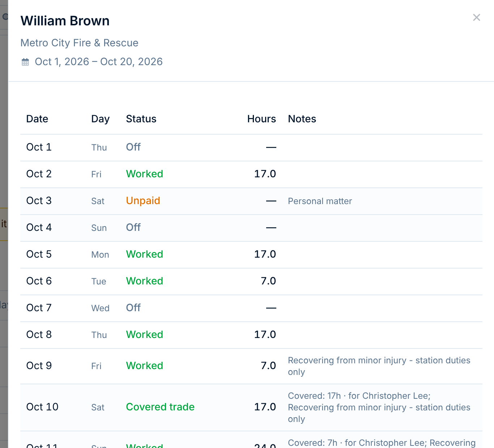Click the William Brown name heading
The image size is (494, 448).
pyautogui.click(x=65, y=21)
